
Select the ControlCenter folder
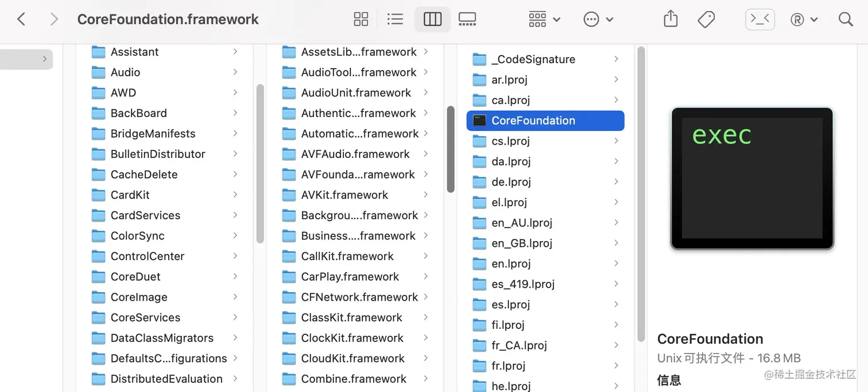(x=165, y=257)
